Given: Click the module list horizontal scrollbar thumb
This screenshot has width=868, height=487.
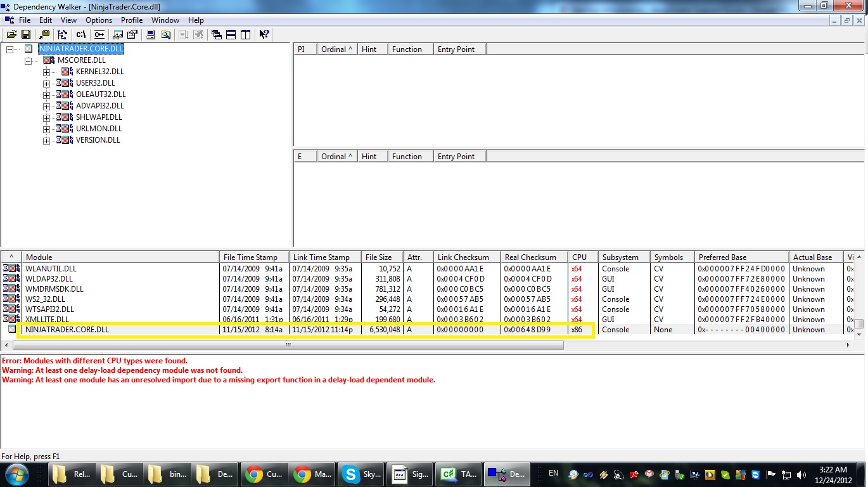Looking at the screenshot, I should click(288, 346).
